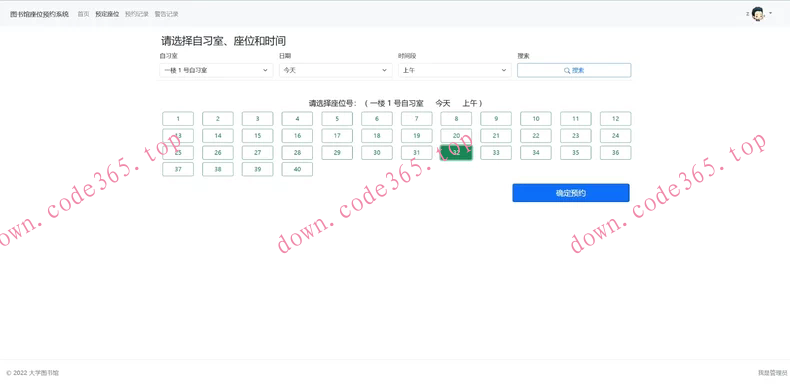Choose seat number 11
Viewport: 790px width, 386px height.
click(x=575, y=119)
